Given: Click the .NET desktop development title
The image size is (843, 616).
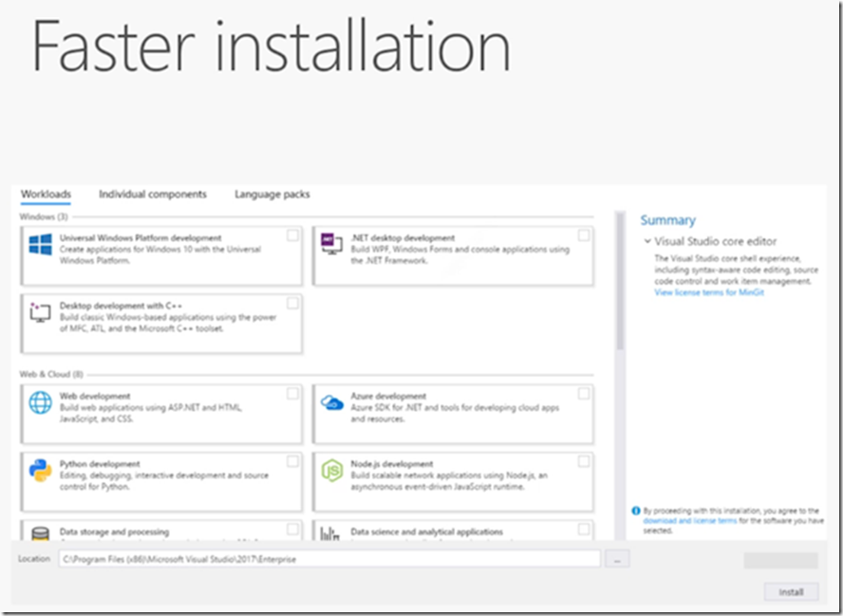Looking at the screenshot, I should 403,237.
